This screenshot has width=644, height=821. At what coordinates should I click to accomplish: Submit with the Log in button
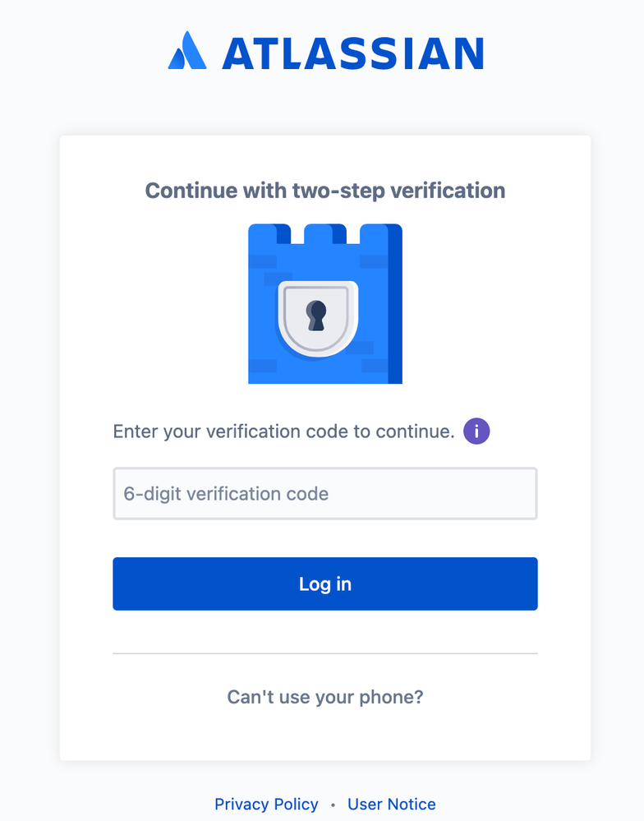pyautogui.click(x=325, y=583)
